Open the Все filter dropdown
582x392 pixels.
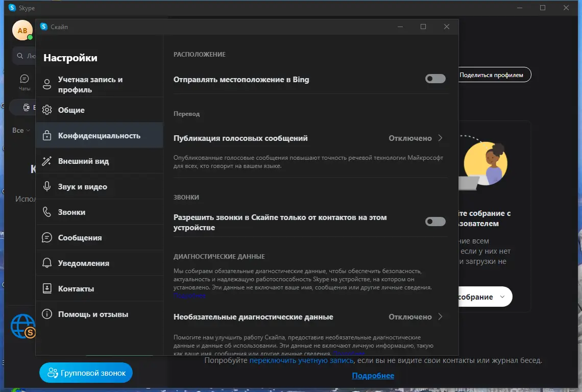(21, 130)
